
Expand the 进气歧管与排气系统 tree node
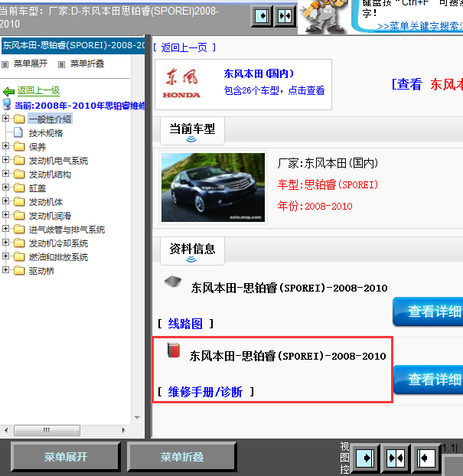[x=5, y=228]
